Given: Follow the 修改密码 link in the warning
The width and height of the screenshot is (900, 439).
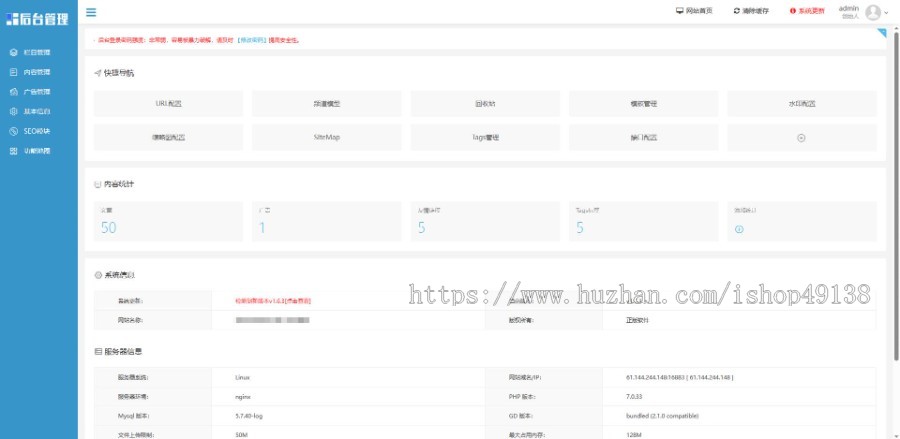Looking at the screenshot, I should pos(253,41).
